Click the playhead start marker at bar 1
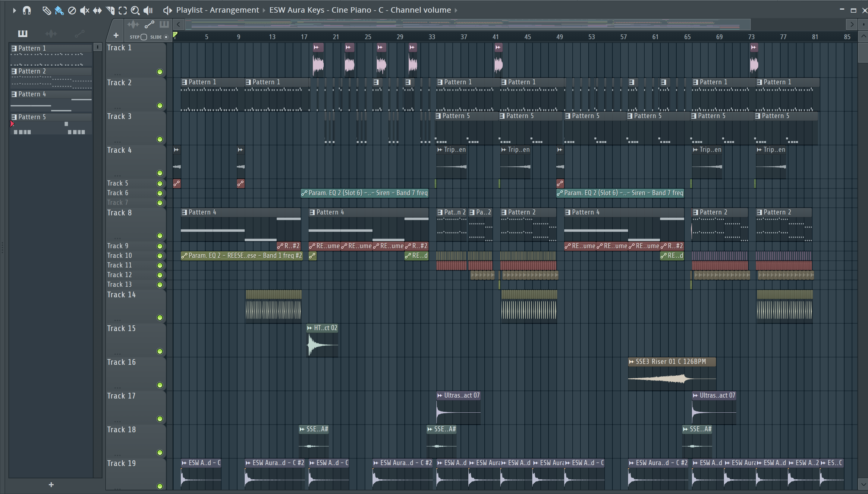This screenshot has height=494, width=868. [175, 35]
